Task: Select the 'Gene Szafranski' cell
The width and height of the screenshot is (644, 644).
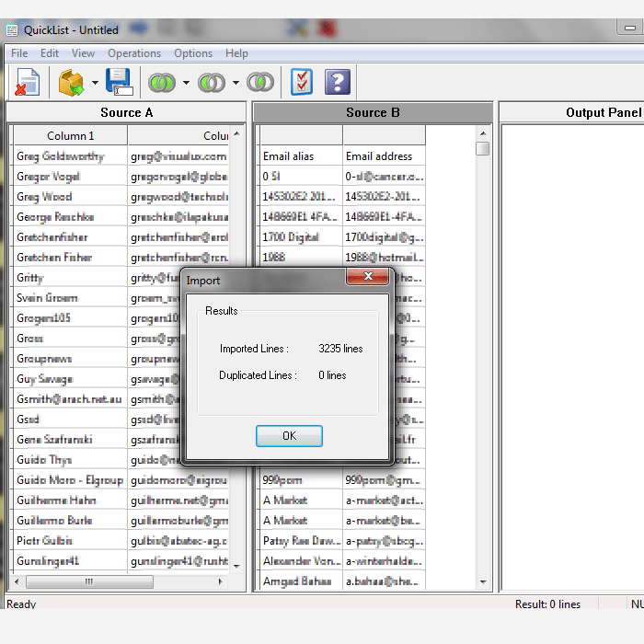Action: point(70,440)
